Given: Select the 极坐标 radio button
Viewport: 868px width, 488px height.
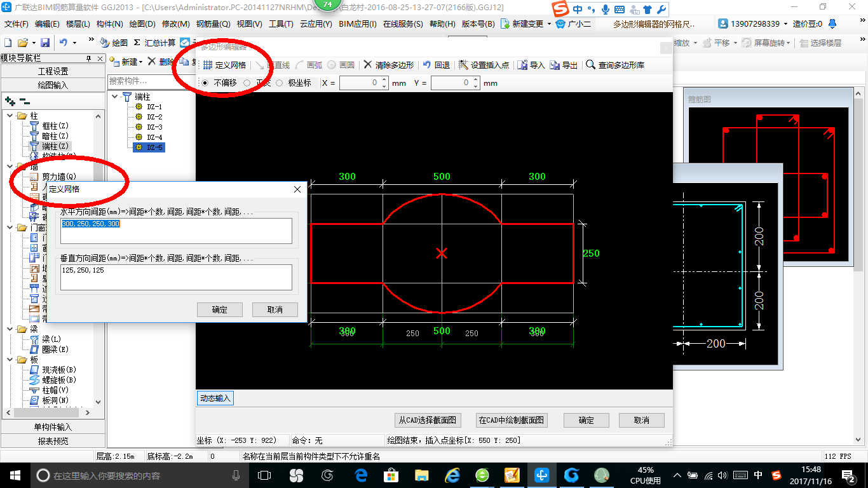Looking at the screenshot, I should pyautogui.click(x=280, y=83).
